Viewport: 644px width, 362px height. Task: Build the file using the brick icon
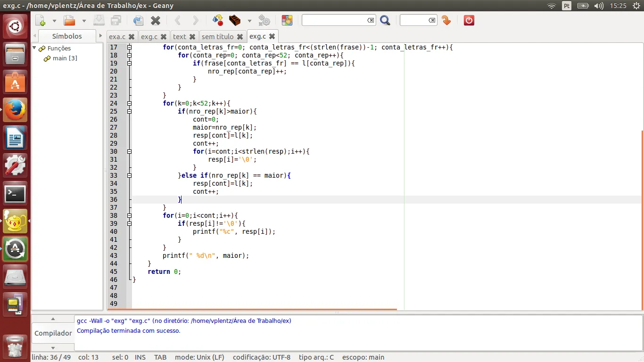coord(234,20)
